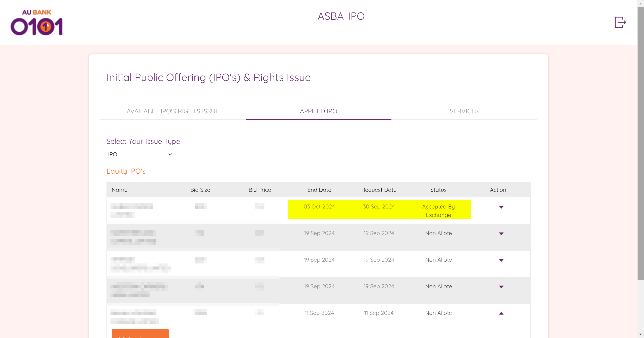
Task: Open the IPO issue type dropdown
Action: pos(140,154)
